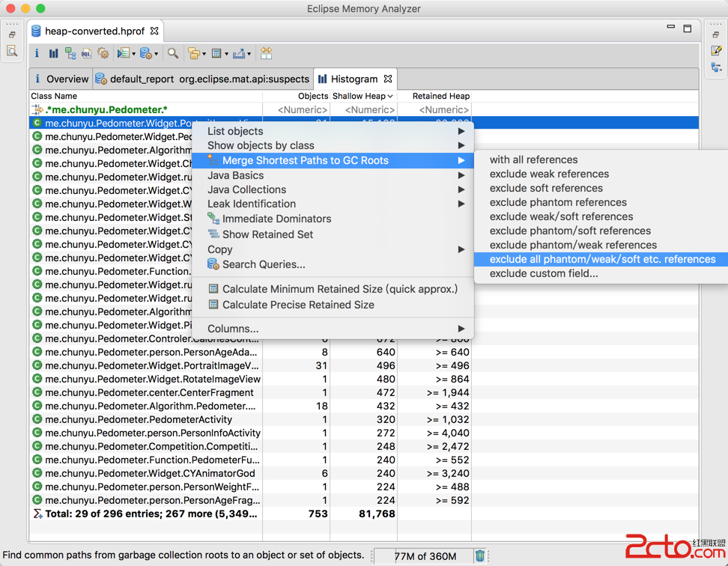This screenshot has width=728, height=566.
Task: Choose 'exclude all phantom/weak/soft etc. references'
Action: (602, 259)
